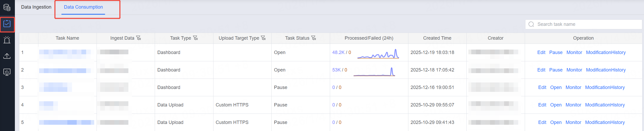Click Monitor for the row 1 task
The width and height of the screenshot is (644, 131).
[574, 52]
